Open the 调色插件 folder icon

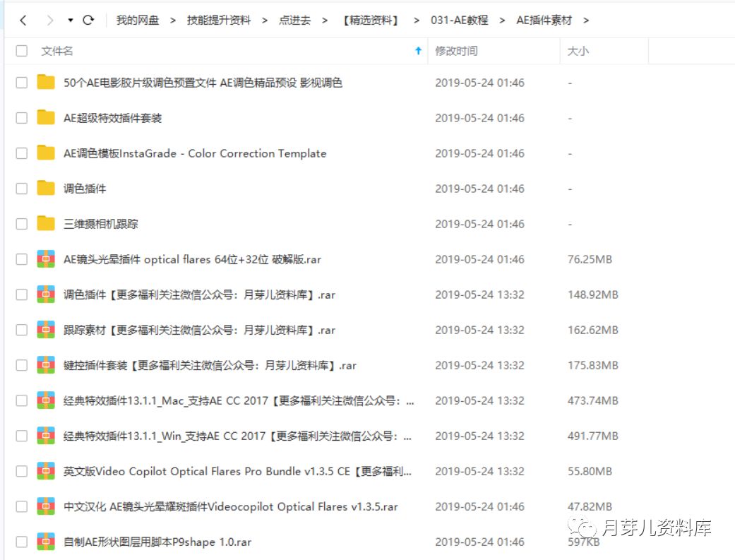(47, 189)
